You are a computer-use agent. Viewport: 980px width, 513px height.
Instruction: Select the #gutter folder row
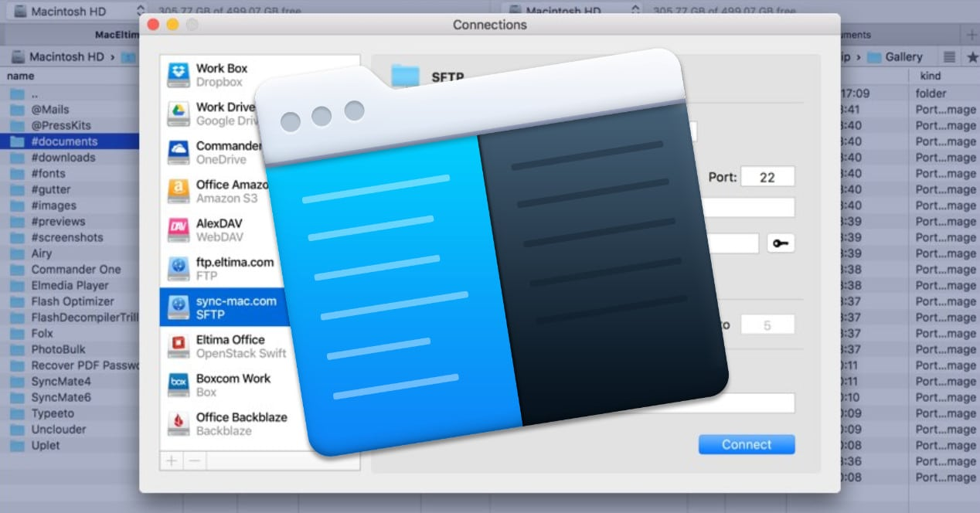70,189
